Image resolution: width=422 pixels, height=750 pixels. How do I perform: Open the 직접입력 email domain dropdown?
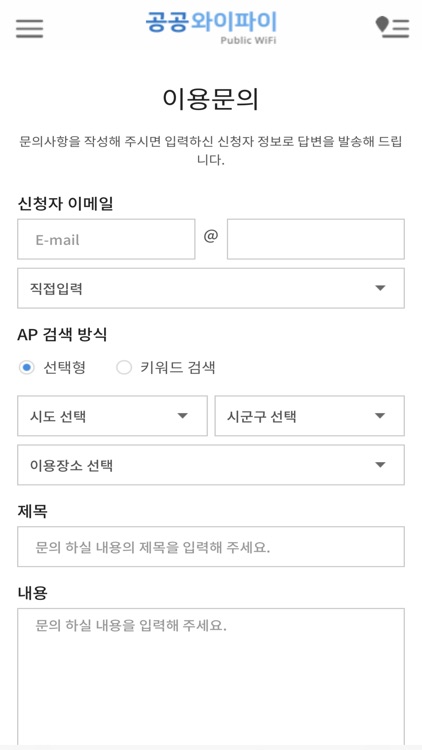pyautogui.click(x=211, y=288)
